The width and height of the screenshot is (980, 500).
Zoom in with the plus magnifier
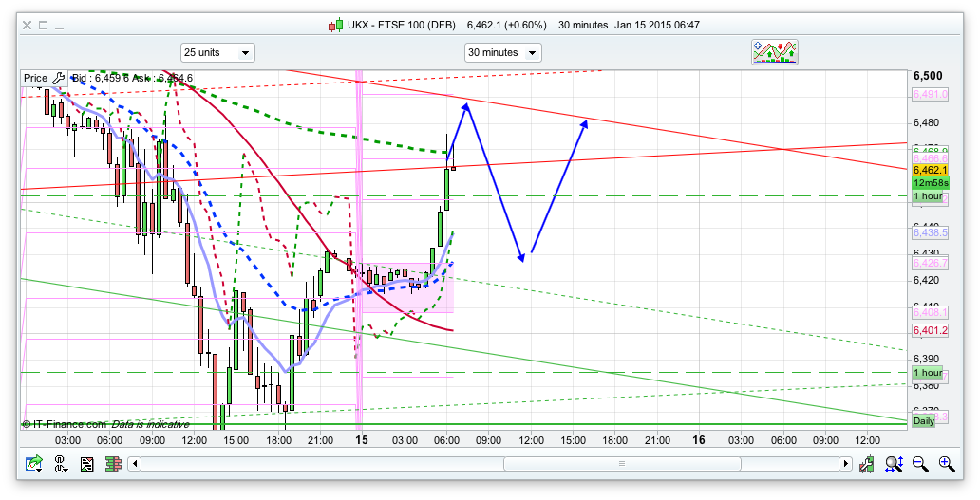tap(946, 464)
